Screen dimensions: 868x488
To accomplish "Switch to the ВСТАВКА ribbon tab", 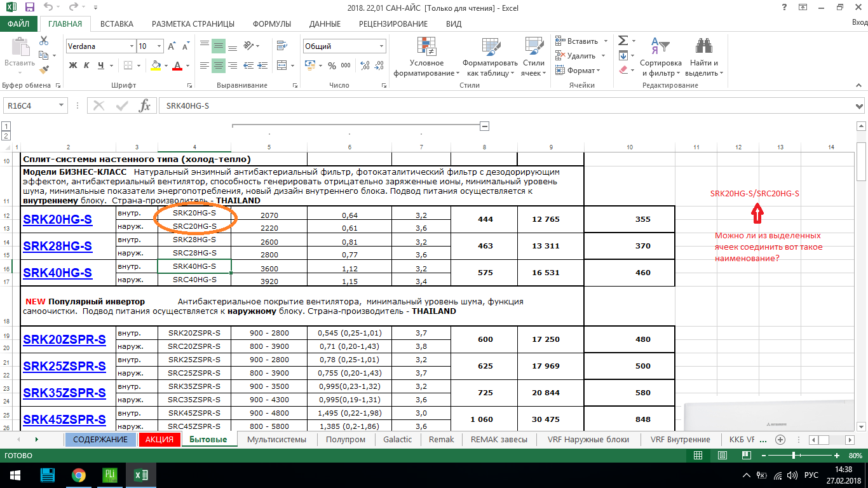I will (x=117, y=24).
